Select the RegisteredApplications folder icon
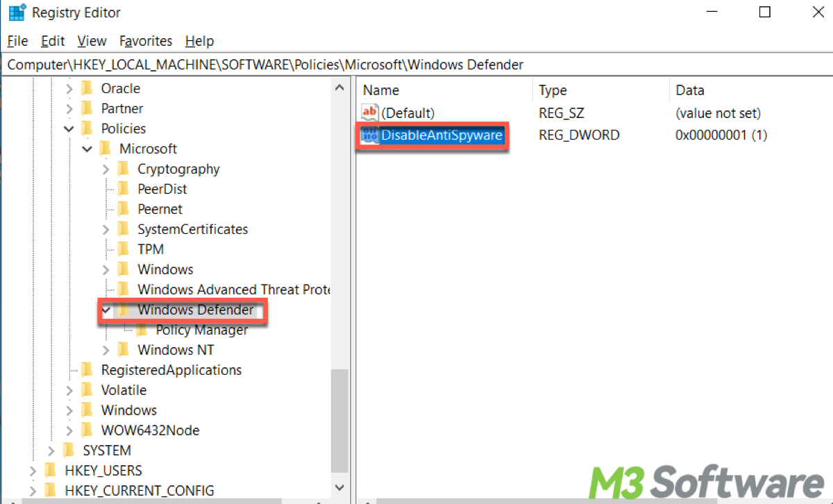 point(87,370)
